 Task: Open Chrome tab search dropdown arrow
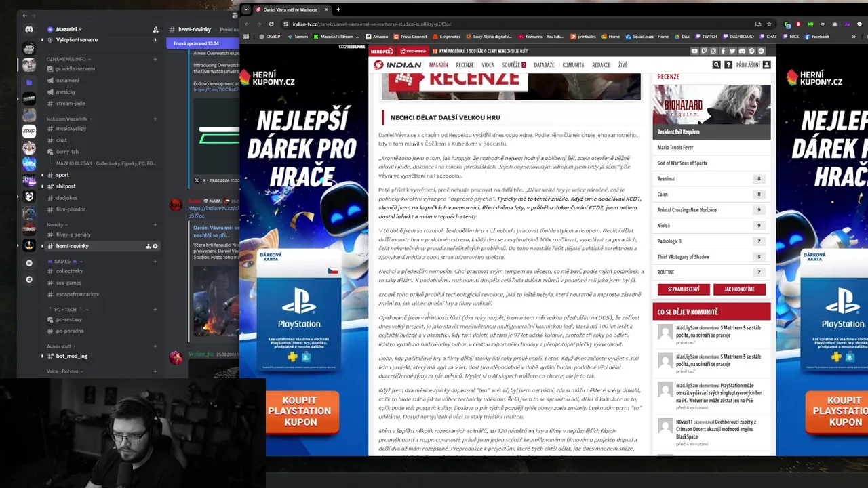coord(245,9)
